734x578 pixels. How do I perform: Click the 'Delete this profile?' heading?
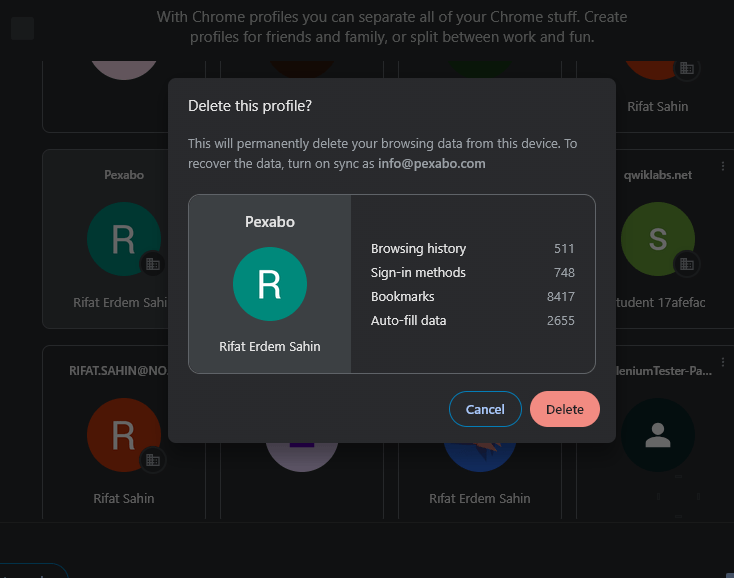point(250,106)
